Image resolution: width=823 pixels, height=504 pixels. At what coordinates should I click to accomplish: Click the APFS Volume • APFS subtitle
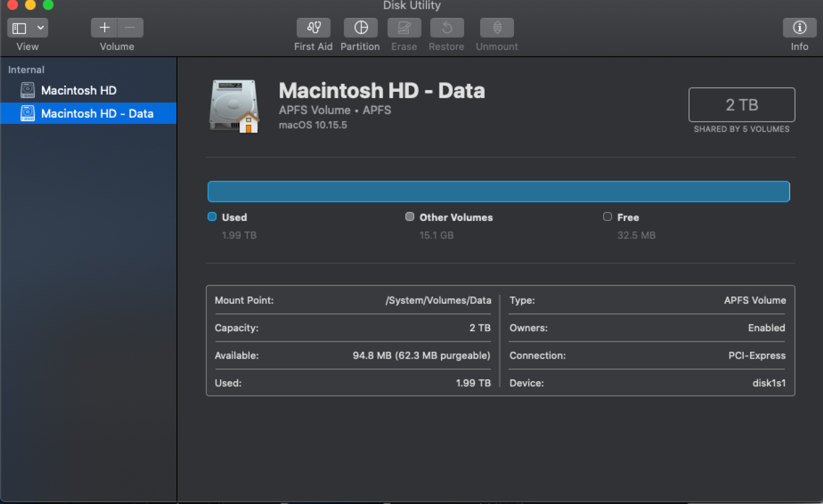[x=335, y=110]
